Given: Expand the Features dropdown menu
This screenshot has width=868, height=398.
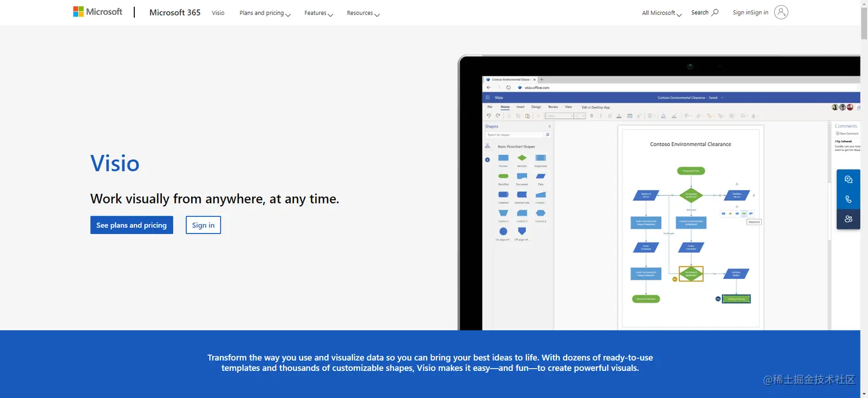Looking at the screenshot, I should click(319, 13).
